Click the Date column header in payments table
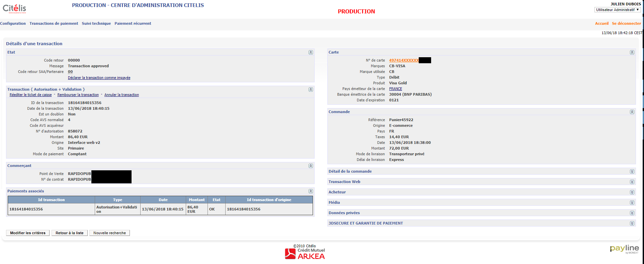 point(163,200)
